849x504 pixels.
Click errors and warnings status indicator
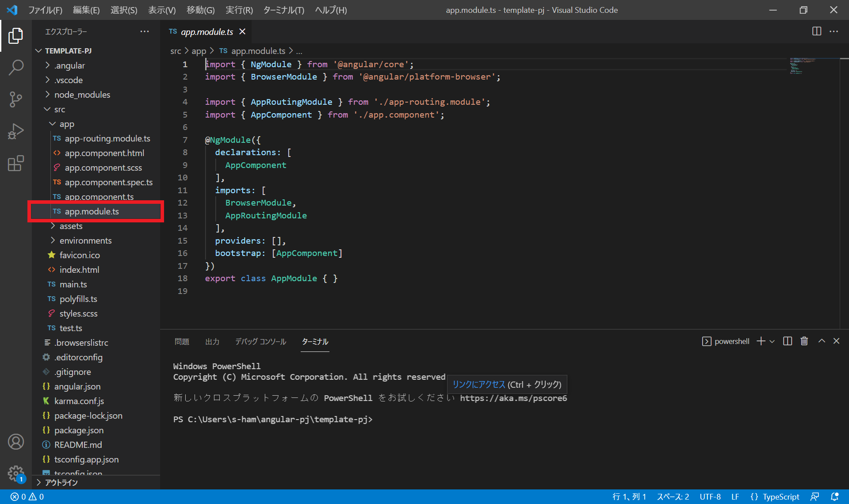(27, 497)
